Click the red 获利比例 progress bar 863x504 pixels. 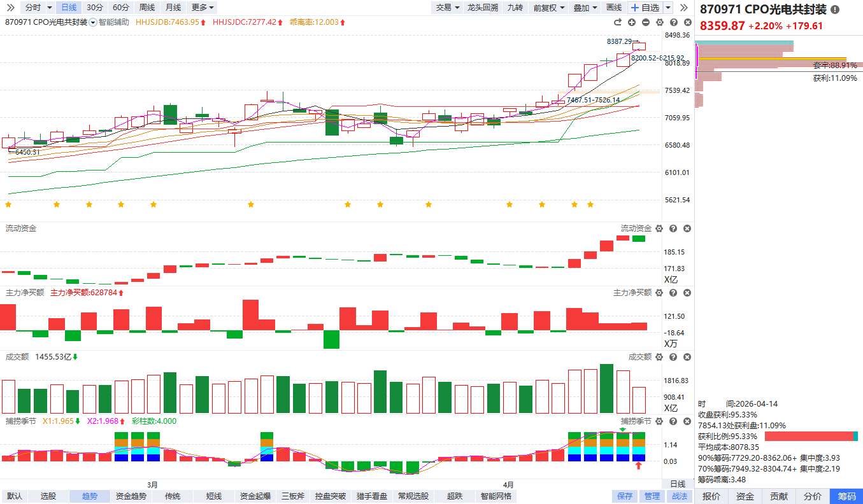coord(808,436)
